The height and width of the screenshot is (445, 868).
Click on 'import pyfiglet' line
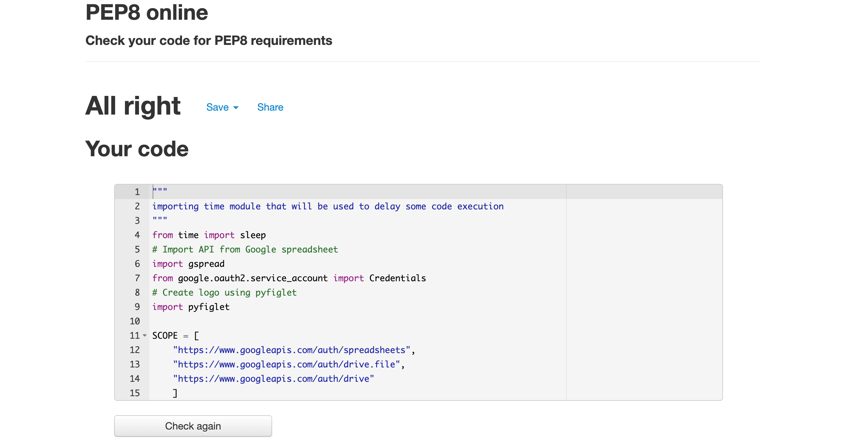(x=191, y=307)
